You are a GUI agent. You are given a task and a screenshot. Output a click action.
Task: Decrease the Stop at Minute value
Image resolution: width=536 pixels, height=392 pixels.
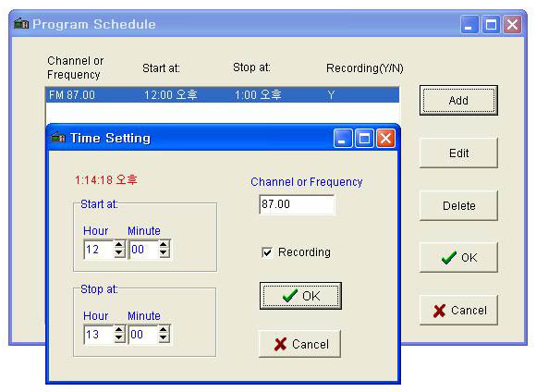[164, 338]
